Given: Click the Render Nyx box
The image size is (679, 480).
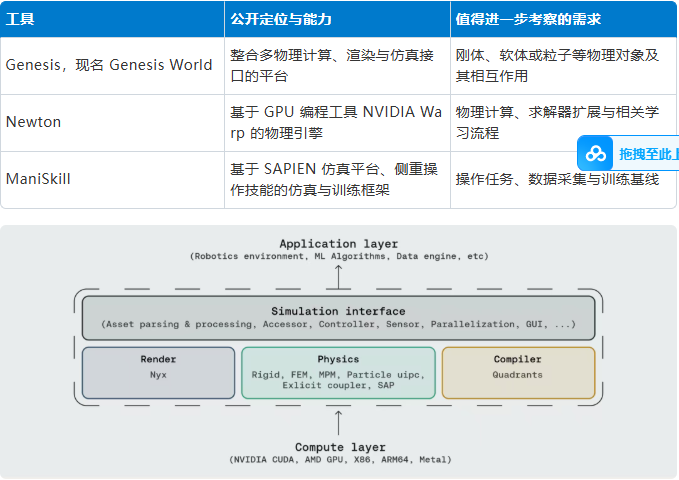Looking at the screenshot, I should pyautogui.click(x=158, y=373).
